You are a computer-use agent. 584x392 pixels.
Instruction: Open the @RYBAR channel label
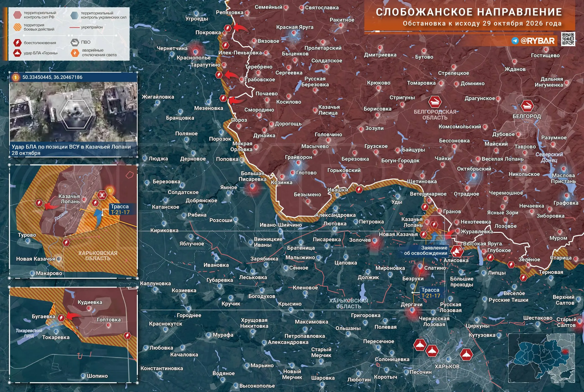tap(537, 41)
